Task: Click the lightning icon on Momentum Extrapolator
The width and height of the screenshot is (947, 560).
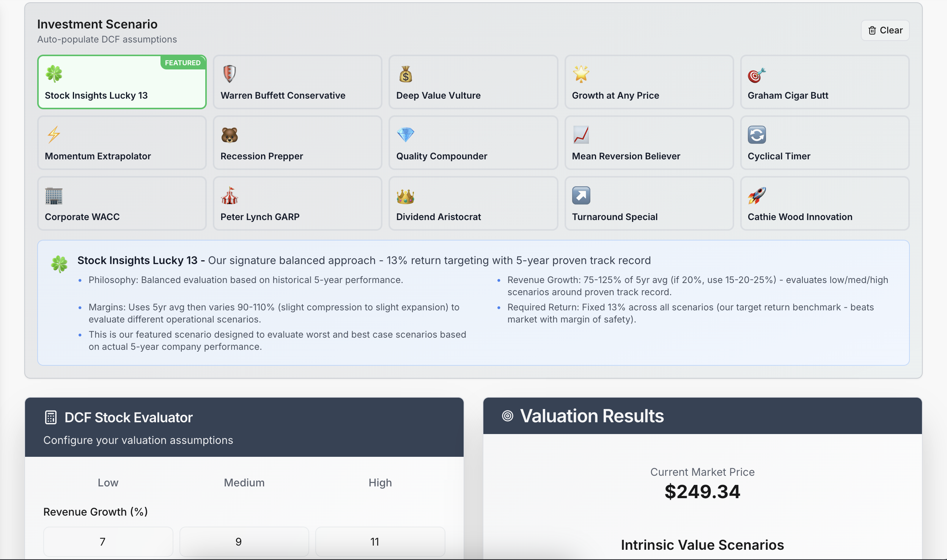Action: (x=53, y=135)
